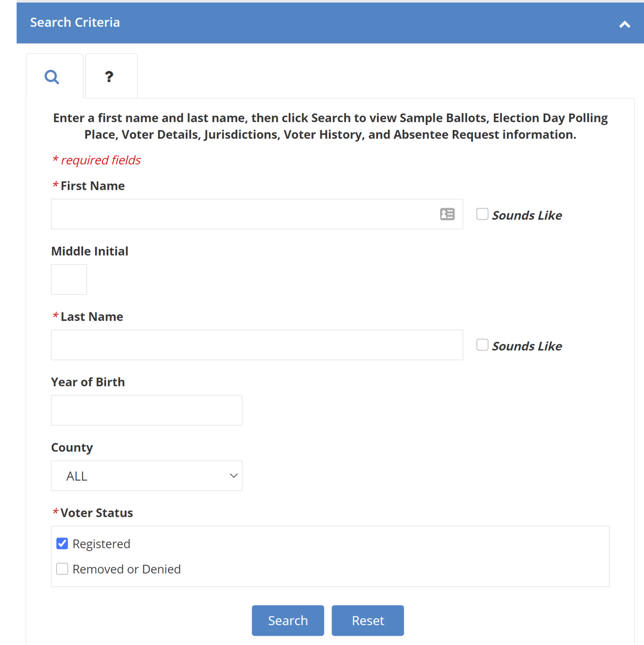Click the Reset button
The width and height of the screenshot is (644, 645).
367,620
